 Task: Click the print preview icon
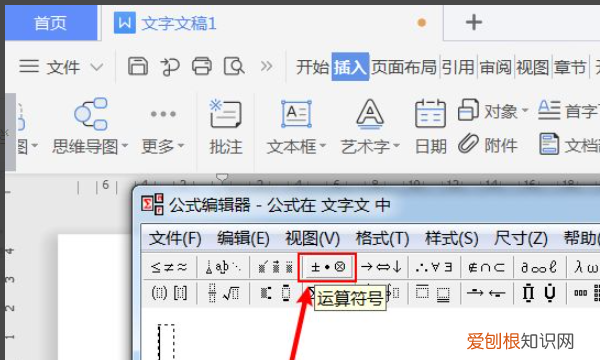tap(234, 67)
